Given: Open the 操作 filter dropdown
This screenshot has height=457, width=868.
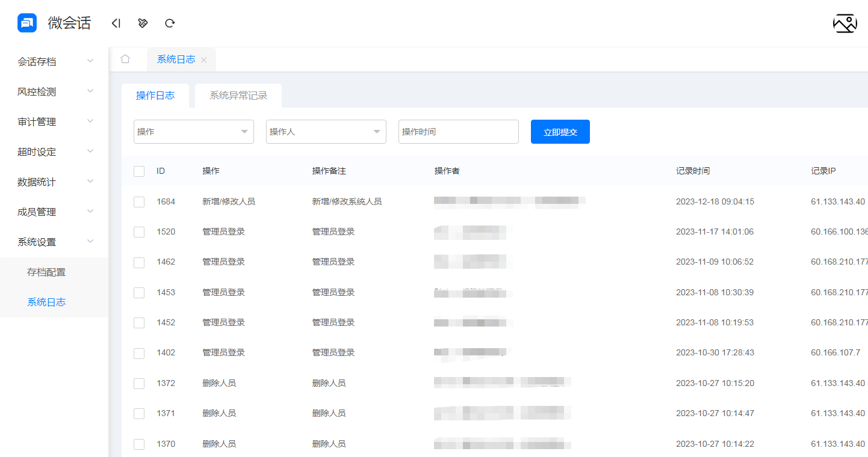Looking at the screenshot, I should (x=193, y=131).
